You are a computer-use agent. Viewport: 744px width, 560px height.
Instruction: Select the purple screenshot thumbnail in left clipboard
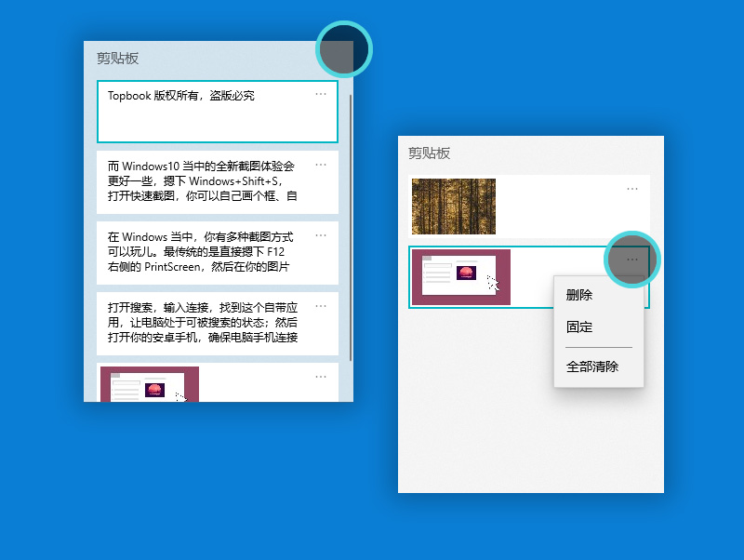(x=150, y=384)
